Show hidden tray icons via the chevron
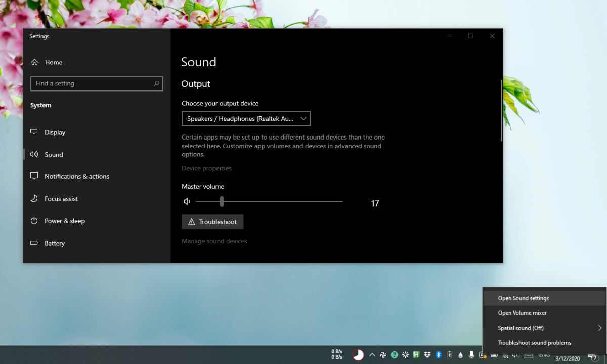Viewport: 607px width, 364px height. (x=372, y=355)
